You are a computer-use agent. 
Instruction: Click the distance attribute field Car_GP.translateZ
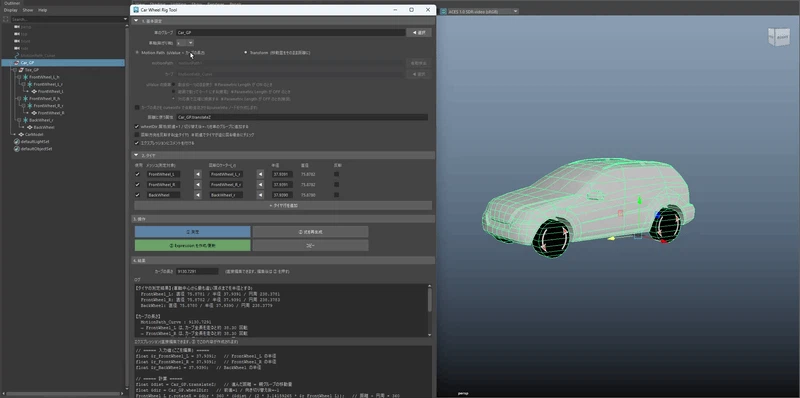coord(302,117)
